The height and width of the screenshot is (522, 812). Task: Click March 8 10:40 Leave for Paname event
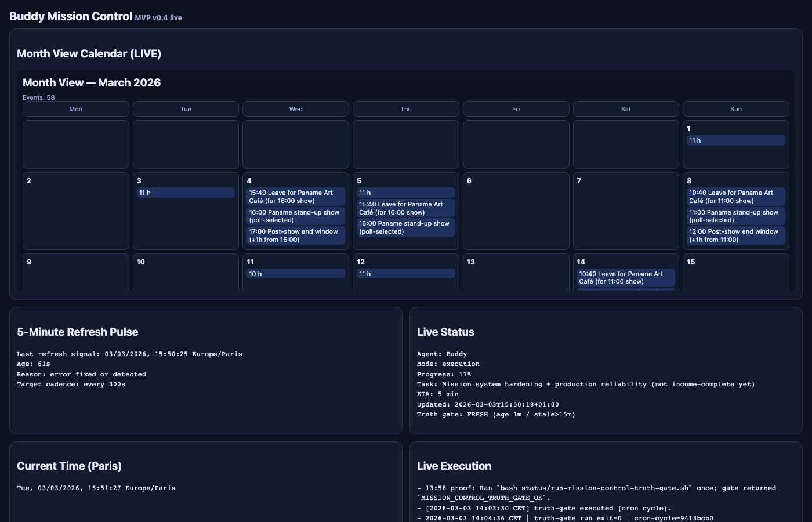coord(735,197)
